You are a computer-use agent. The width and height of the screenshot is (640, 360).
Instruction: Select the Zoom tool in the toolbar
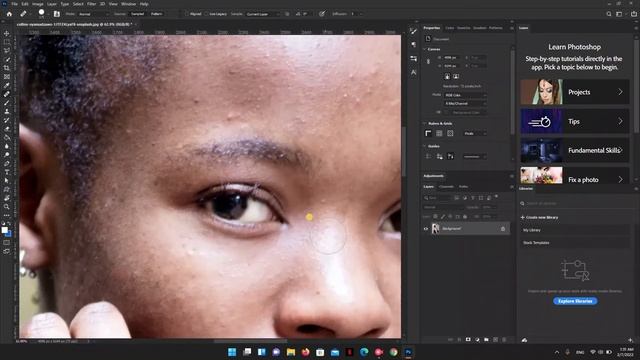pos(7,207)
